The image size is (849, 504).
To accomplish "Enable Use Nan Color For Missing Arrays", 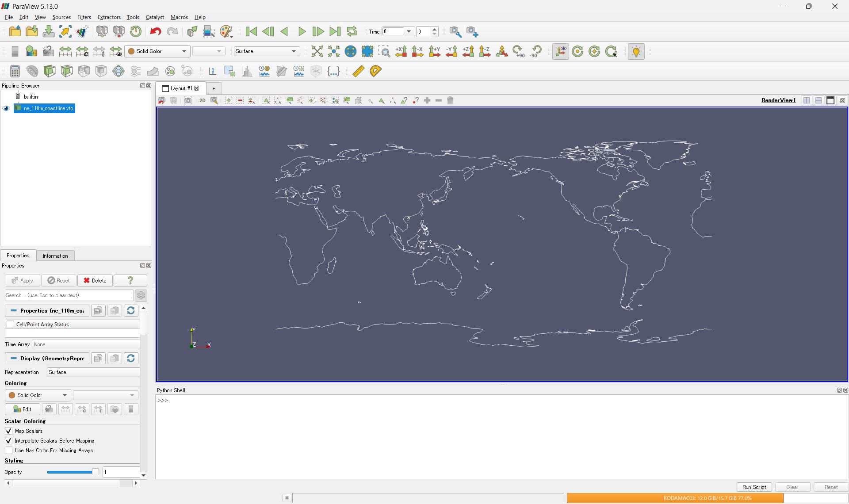I will [x=8, y=451].
